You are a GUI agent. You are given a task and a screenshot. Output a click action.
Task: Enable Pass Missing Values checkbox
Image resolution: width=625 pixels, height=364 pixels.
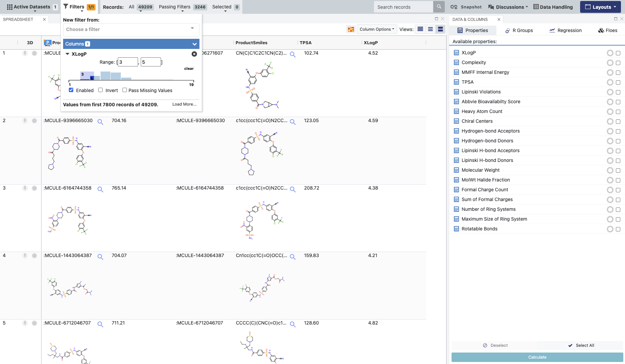125,90
